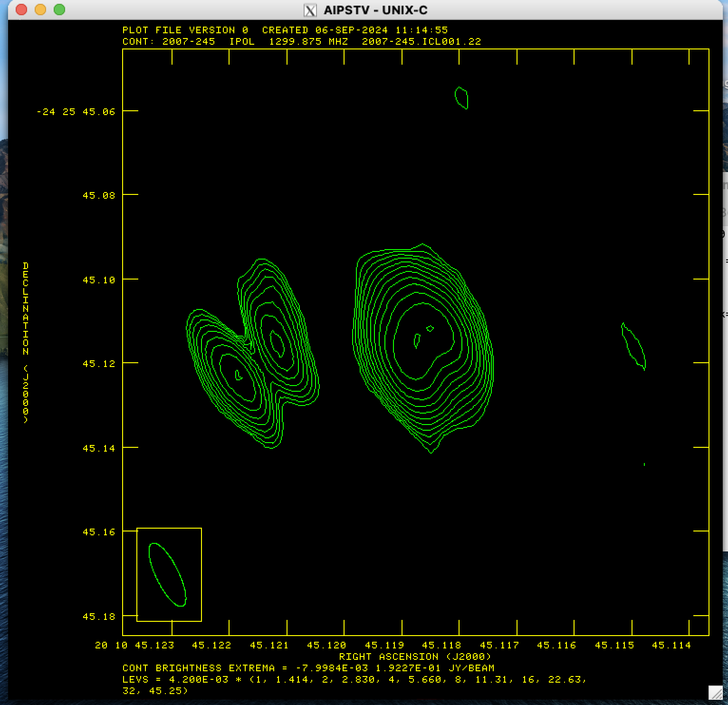728x705 pixels.
Task: Click the 45.10 declination tick label
Action: 99,280
